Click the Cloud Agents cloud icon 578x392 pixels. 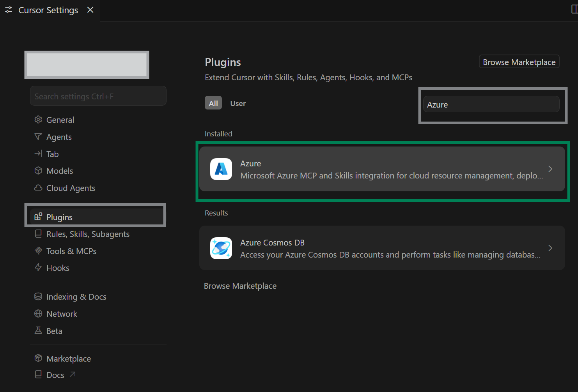(38, 188)
